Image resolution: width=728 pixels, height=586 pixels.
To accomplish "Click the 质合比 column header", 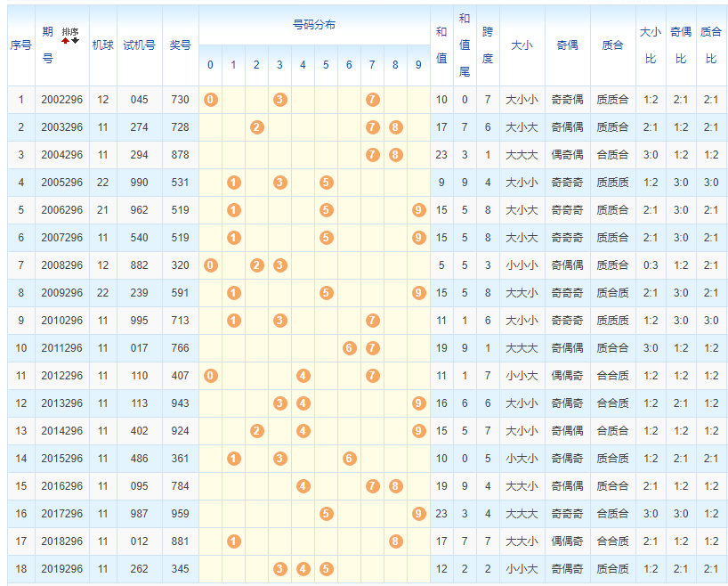I will 711,45.
